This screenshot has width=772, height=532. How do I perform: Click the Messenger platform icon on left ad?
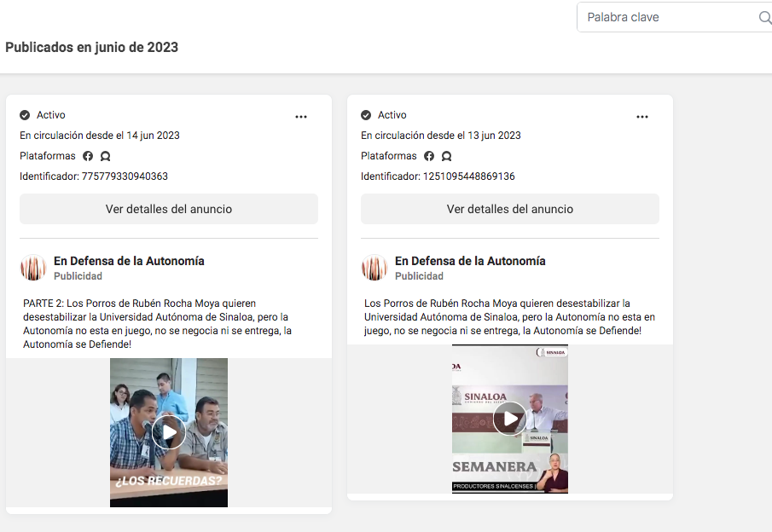click(105, 156)
